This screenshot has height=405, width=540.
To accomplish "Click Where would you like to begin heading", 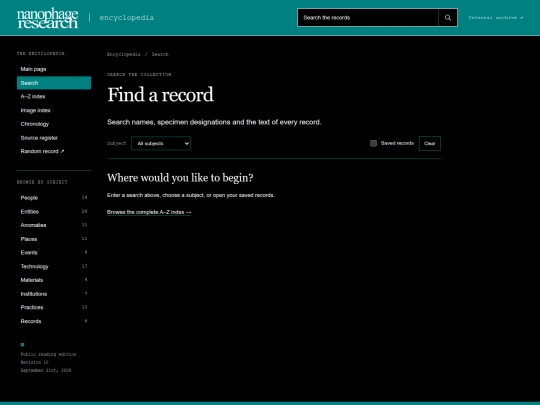I will pyautogui.click(x=180, y=178).
